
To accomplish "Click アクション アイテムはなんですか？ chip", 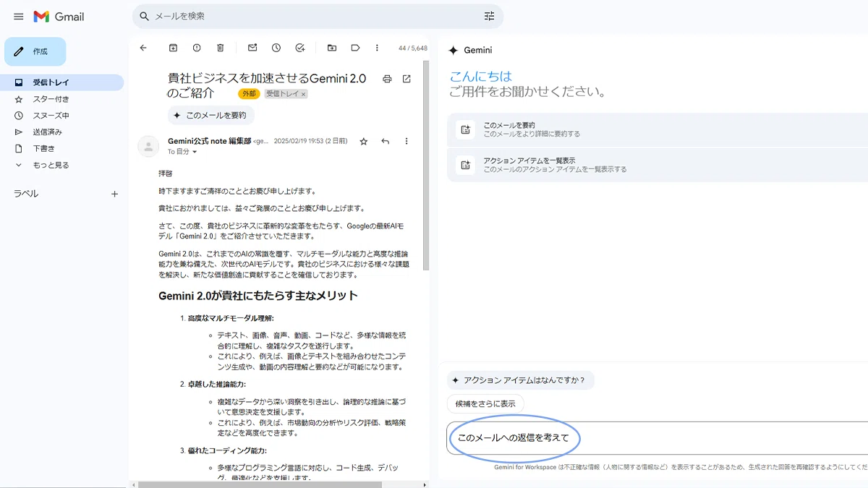I will 521,380.
